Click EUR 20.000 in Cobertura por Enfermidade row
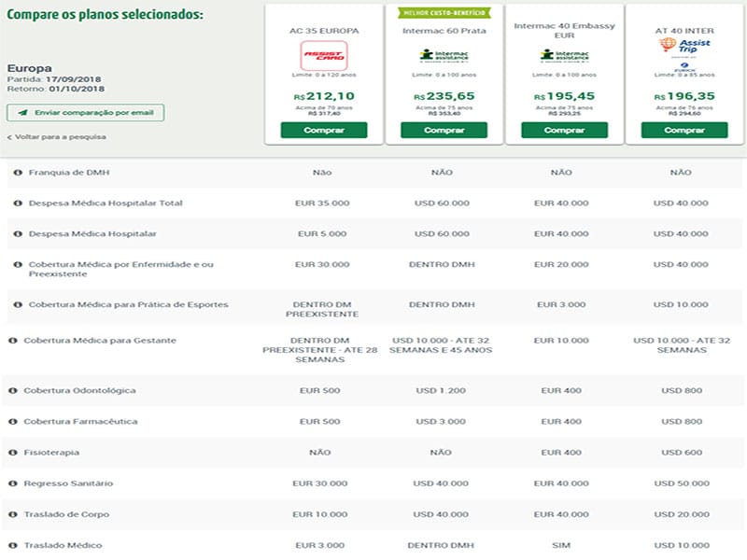 (561, 264)
